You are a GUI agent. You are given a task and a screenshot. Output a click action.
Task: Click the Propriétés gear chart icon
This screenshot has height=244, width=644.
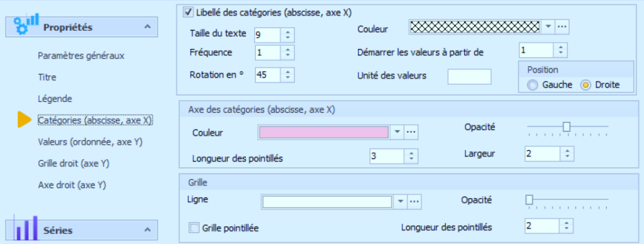pos(25,25)
